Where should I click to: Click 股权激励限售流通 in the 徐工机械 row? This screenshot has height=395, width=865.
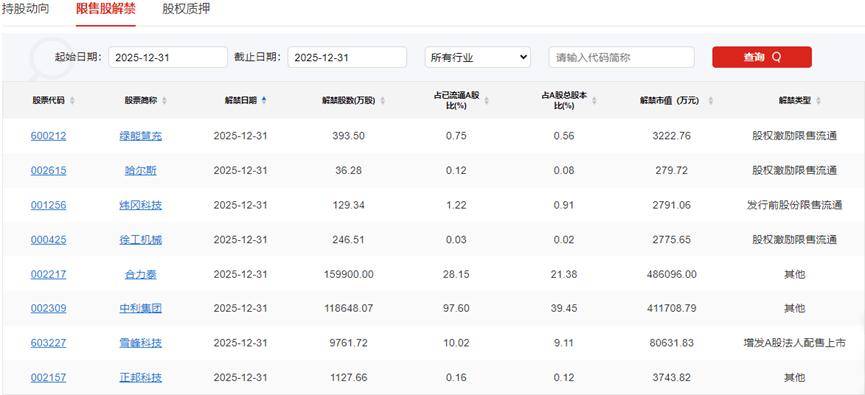[794, 240]
